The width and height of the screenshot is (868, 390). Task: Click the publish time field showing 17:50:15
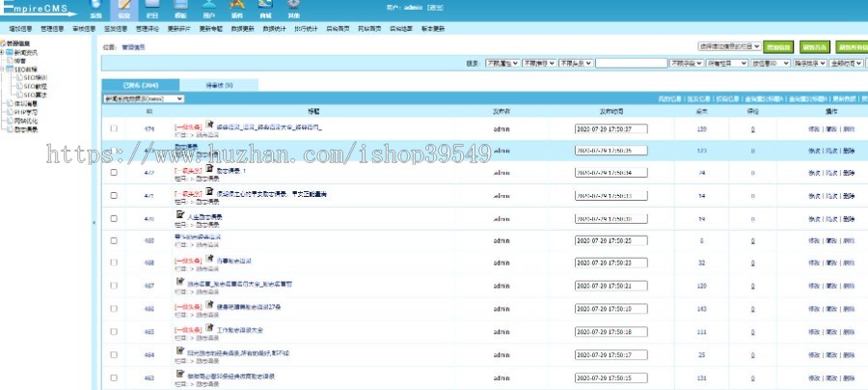(x=611, y=377)
